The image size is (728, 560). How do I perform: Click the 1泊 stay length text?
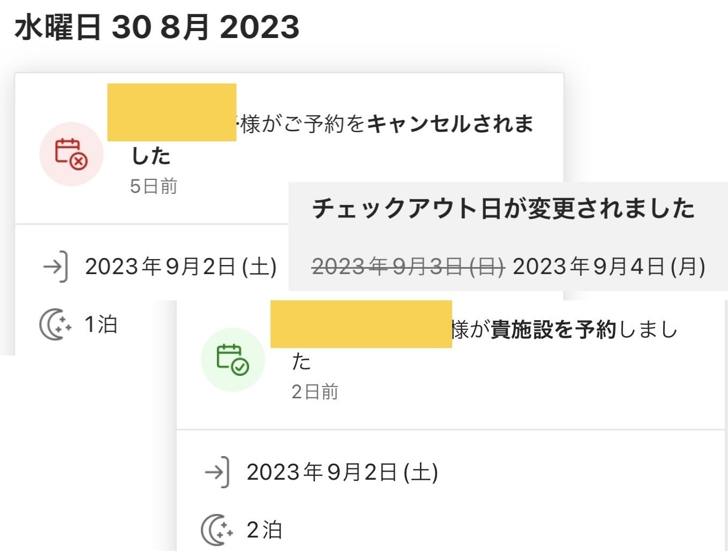point(101,324)
